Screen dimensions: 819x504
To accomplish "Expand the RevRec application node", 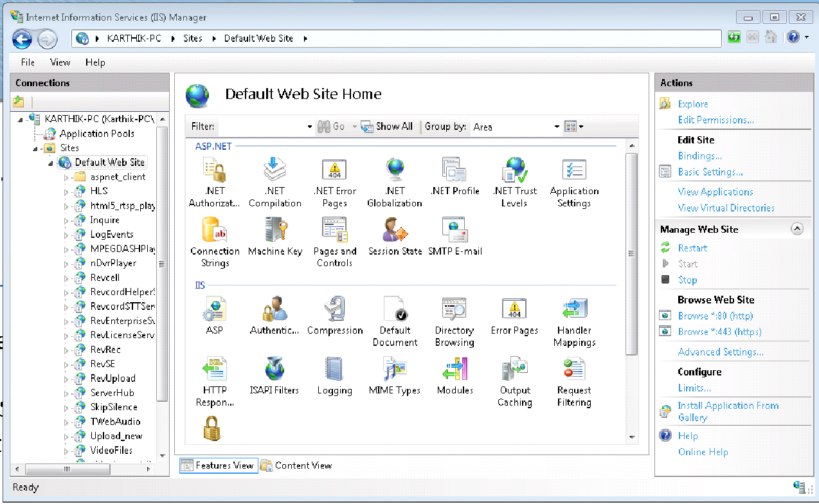I will tap(66, 350).
